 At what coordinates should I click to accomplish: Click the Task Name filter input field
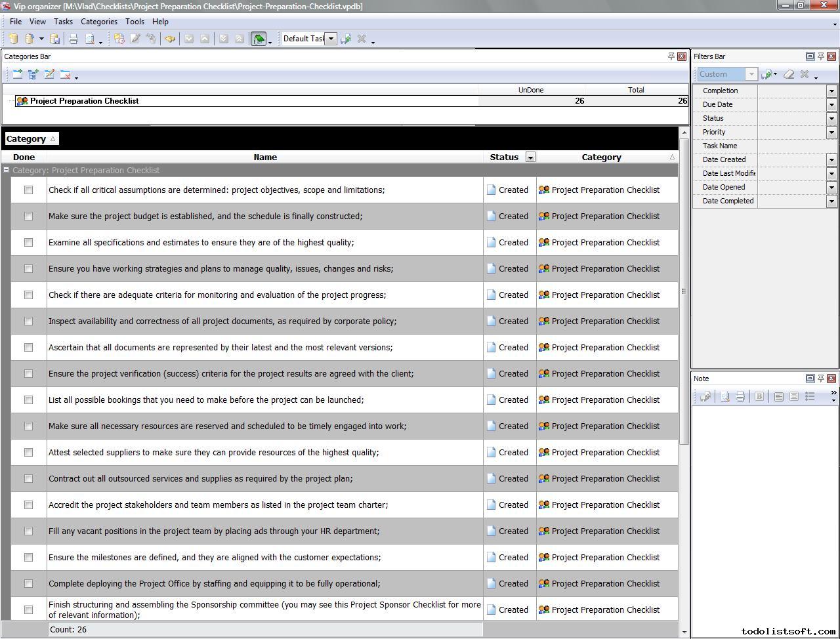(791, 146)
